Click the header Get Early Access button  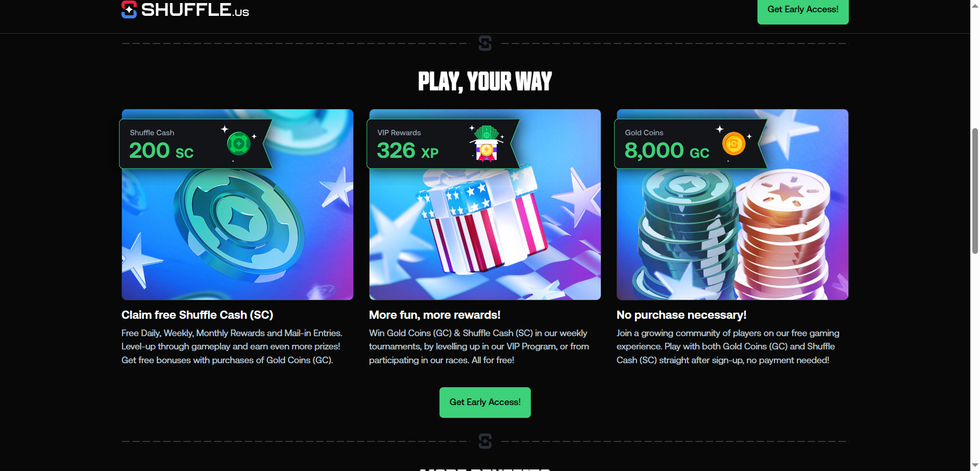pyautogui.click(x=803, y=10)
